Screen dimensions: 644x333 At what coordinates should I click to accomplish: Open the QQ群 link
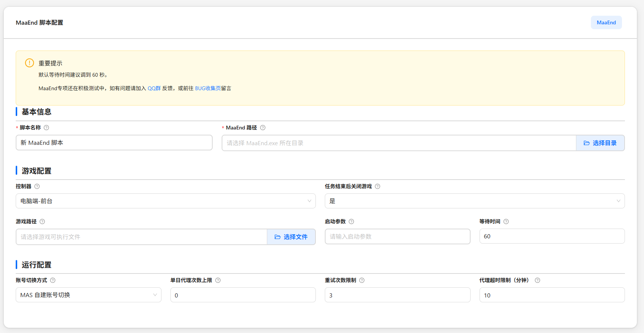154,88
